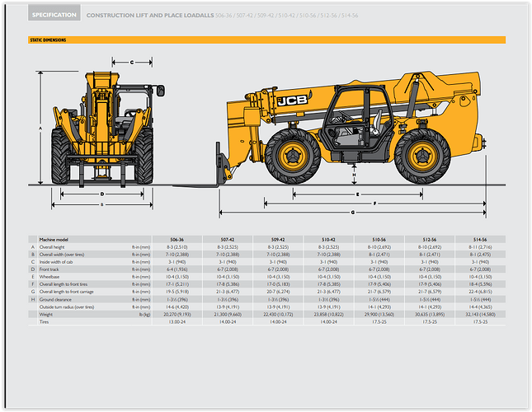Click the Overall height row label
This screenshot has height=412, width=532.
point(52,247)
